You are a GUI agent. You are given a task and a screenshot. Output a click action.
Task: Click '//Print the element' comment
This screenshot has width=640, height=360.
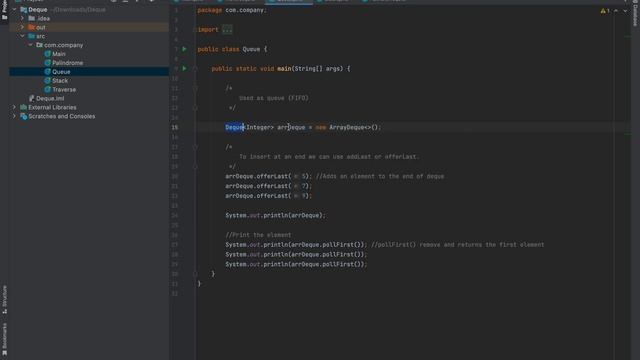coord(258,235)
